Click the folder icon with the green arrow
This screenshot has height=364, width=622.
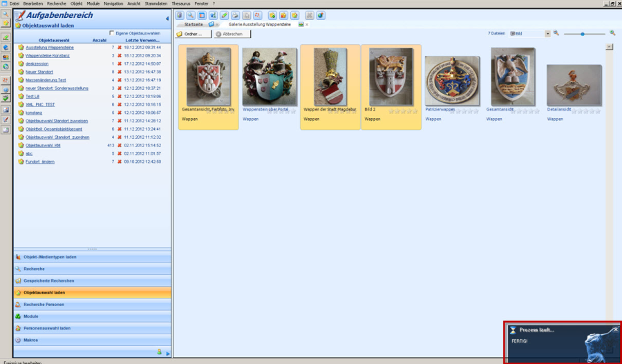[x=272, y=15]
